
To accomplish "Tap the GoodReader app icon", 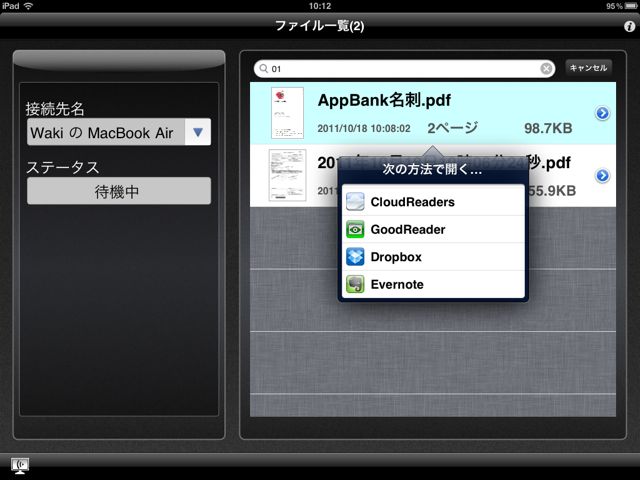I will tap(355, 229).
